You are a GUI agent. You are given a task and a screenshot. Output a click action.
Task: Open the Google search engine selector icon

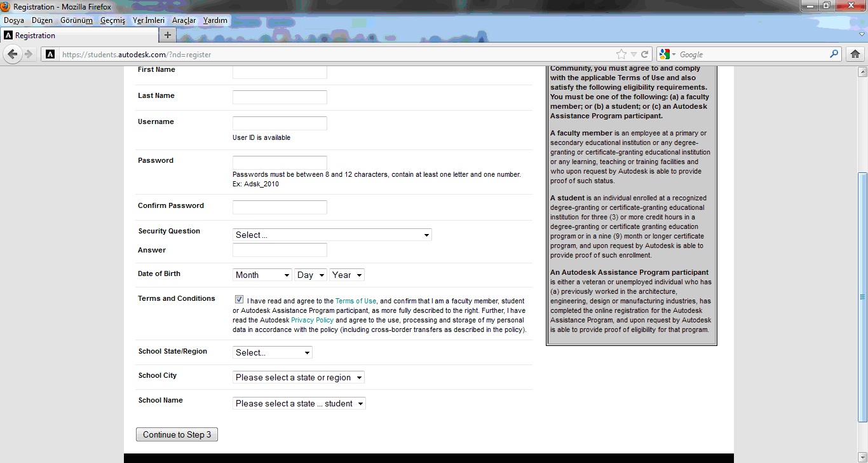(x=668, y=54)
